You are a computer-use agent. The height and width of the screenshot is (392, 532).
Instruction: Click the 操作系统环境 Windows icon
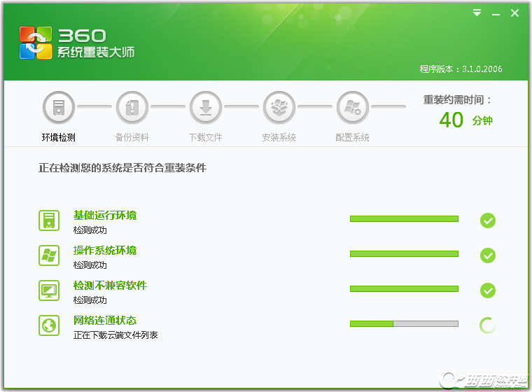(x=49, y=255)
